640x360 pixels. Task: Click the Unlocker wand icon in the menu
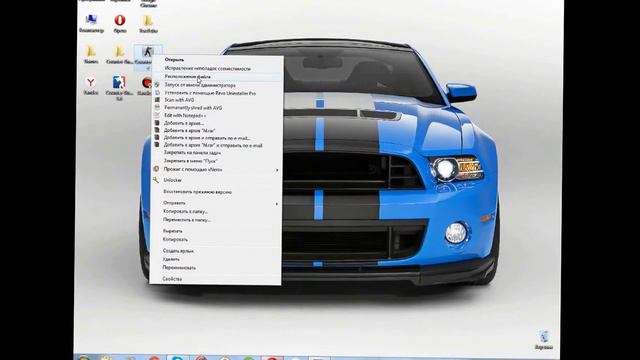coord(156,180)
